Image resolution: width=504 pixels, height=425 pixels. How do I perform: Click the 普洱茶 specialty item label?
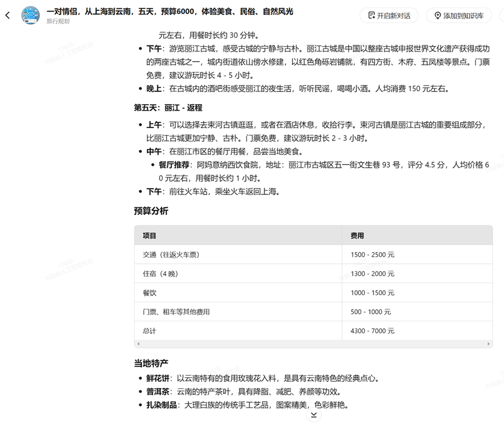[158, 392]
